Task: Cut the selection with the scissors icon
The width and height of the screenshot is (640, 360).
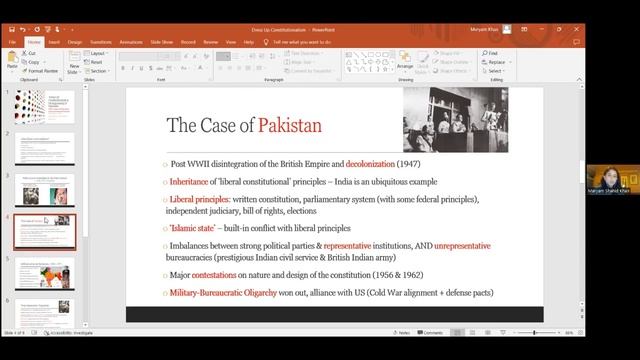Action: click(24, 53)
